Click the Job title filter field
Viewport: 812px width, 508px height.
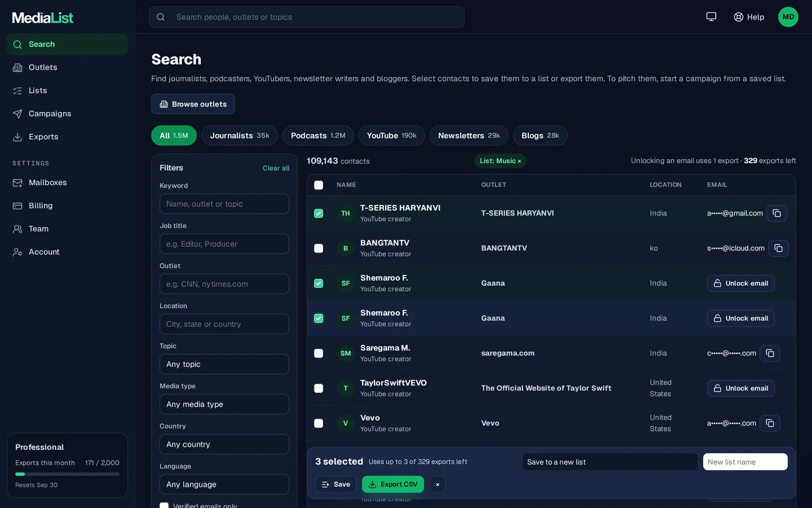click(224, 244)
